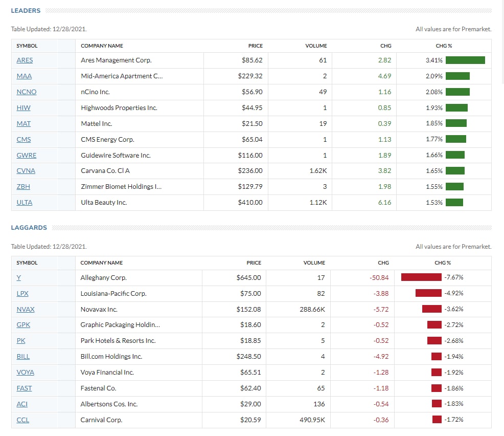Screen dimensions: 504x436
Task: Click the red -7.67% bar for Alleghany
Action: (x=421, y=277)
